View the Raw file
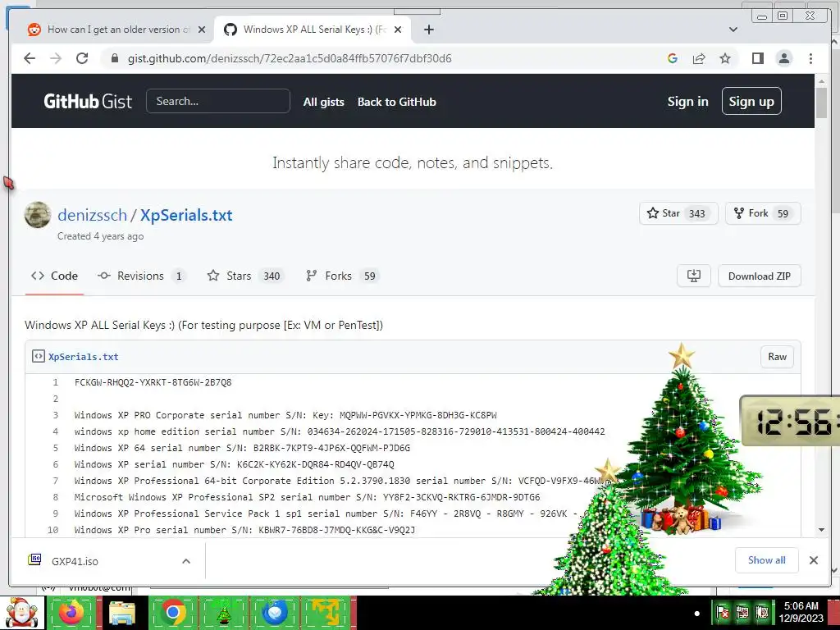This screenshot has height=630, width=840. click(777, 357)
